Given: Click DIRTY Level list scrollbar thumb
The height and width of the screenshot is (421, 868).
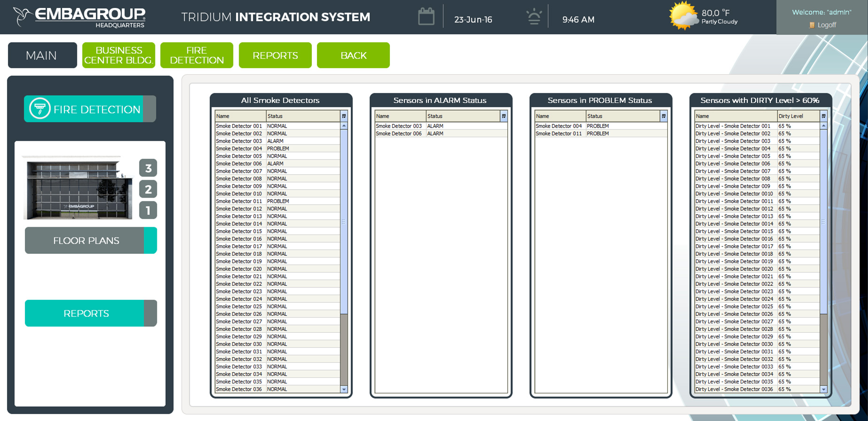Looking at the screenshot, I should [823, 222].
